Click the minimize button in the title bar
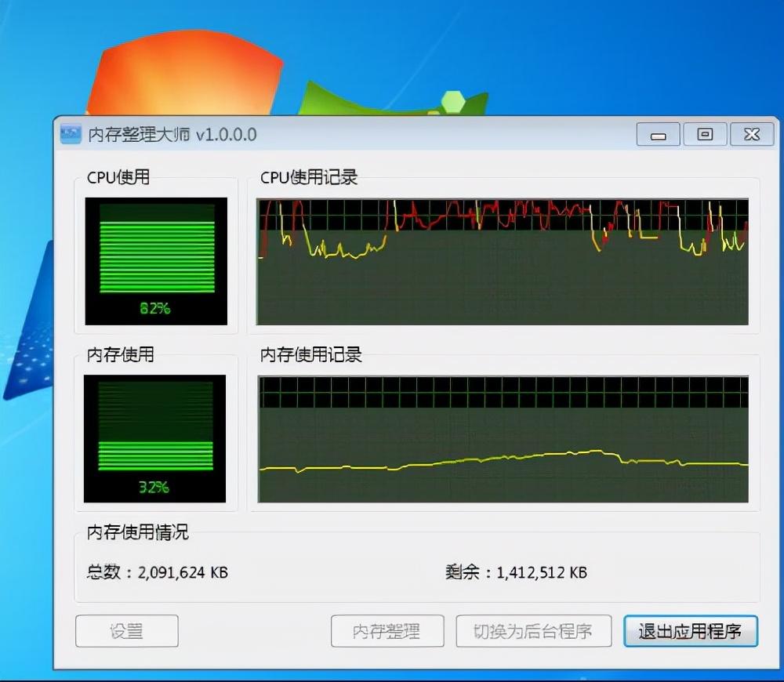 pyautogui.click(x=657, y=134)
